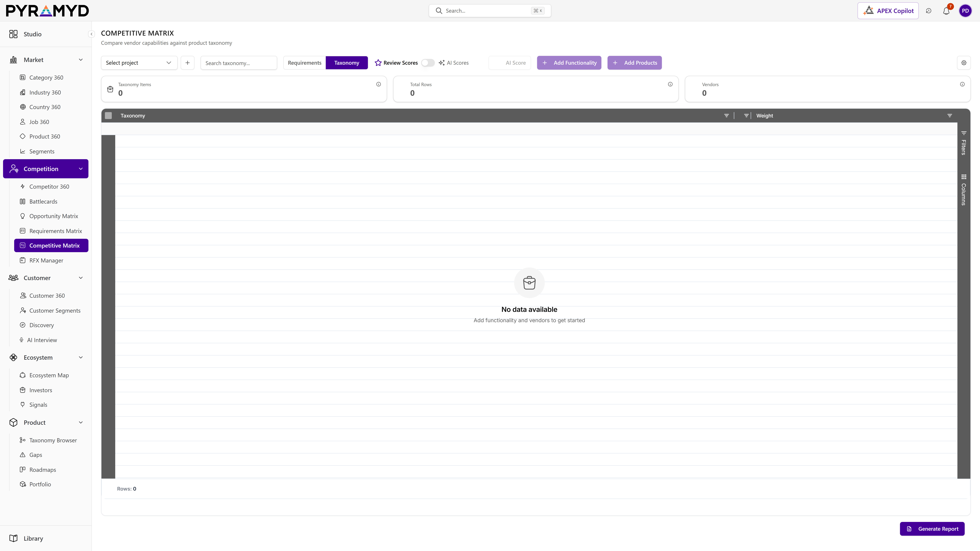Open the Studio icon in sidebar
This screenshot has width=980, height=551.
pyautogui.click(x=13, y=34)
